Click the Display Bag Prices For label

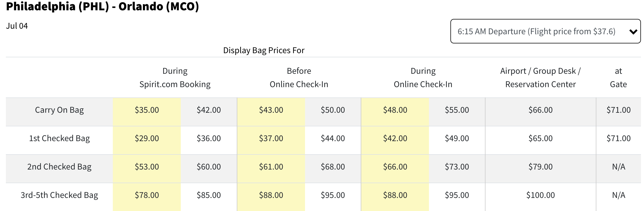tap(264, 50)
